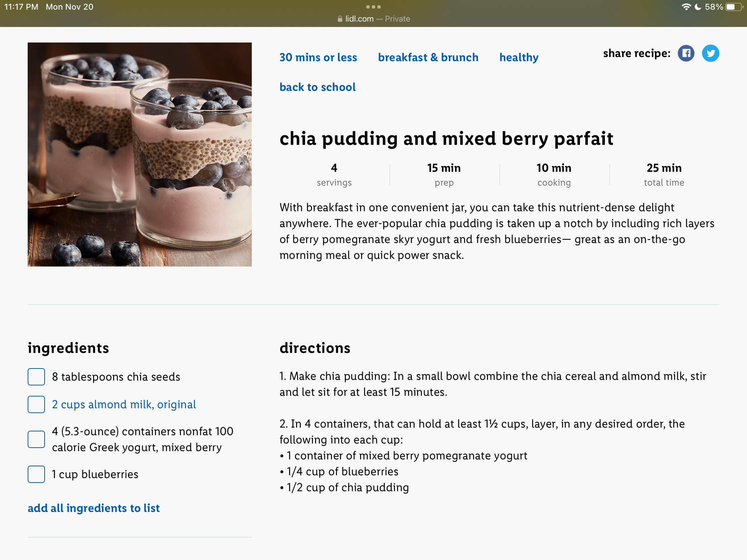Share recipe on Twitter
The width and height of the screenshot is (747, 560).
point(710,53)
